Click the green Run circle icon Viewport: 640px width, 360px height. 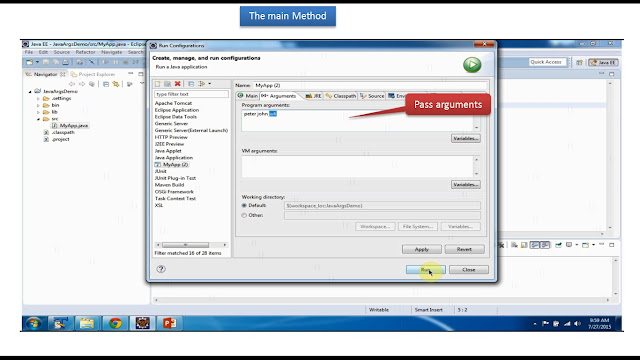coord(472,64)
